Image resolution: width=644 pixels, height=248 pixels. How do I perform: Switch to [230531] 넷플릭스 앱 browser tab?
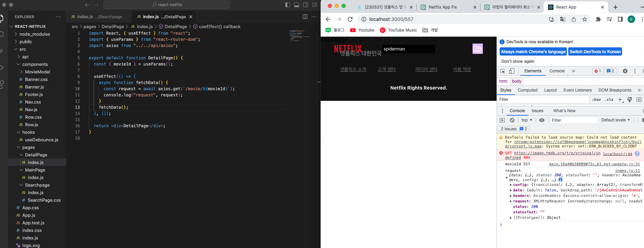[385, 7]
